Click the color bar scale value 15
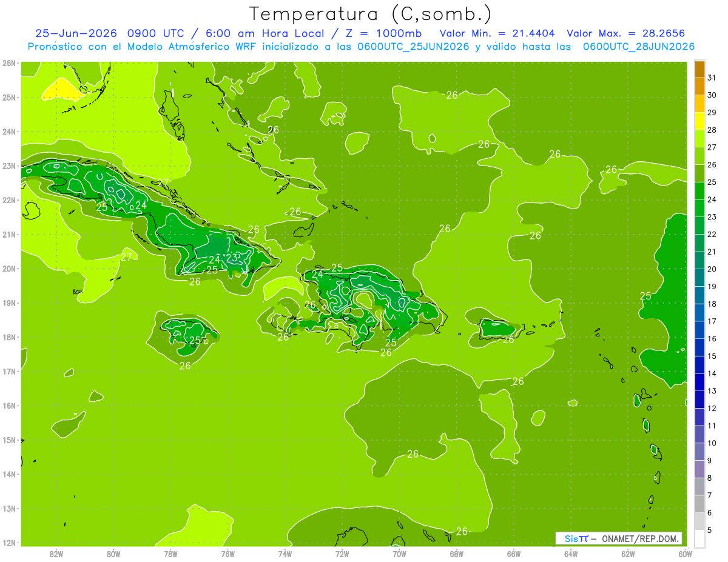 pyautogui.click(x=712, y=356)
